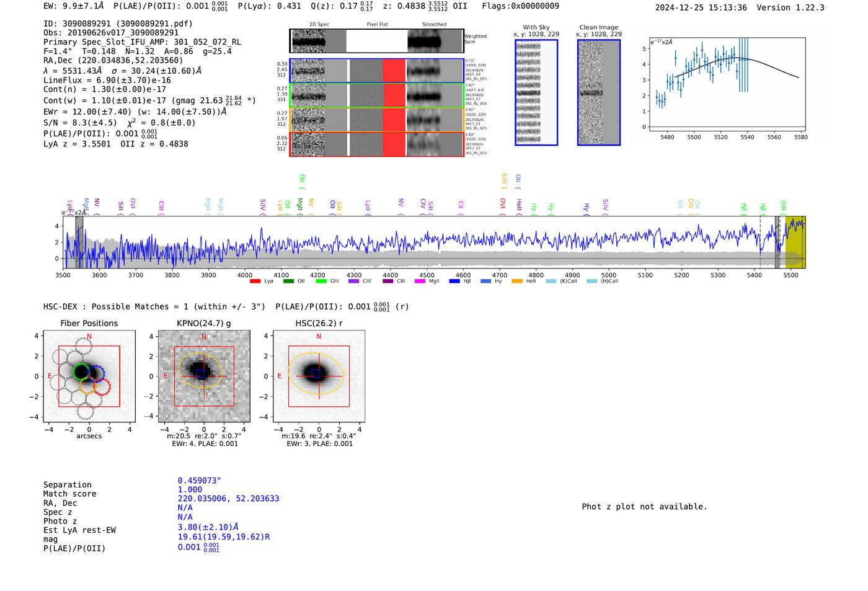Open the KPNO(24.7) g image cutout
The image size is (868, 591).
tap(204, 376)
